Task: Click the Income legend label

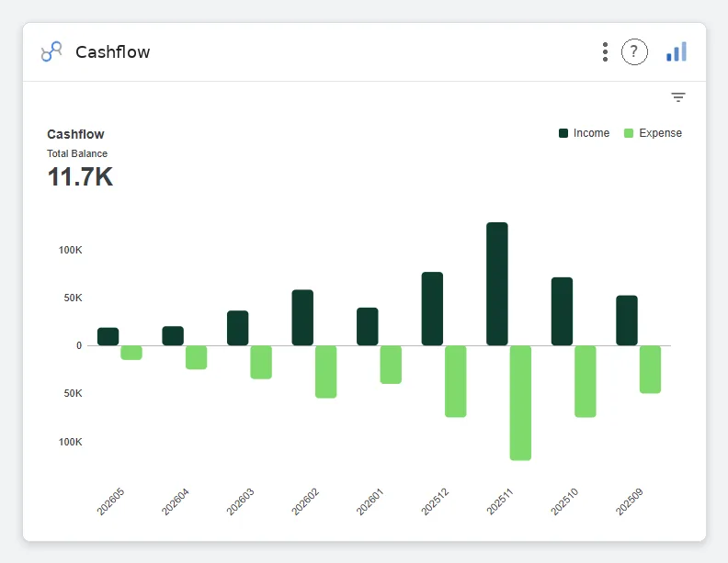Action: (591, 133)
